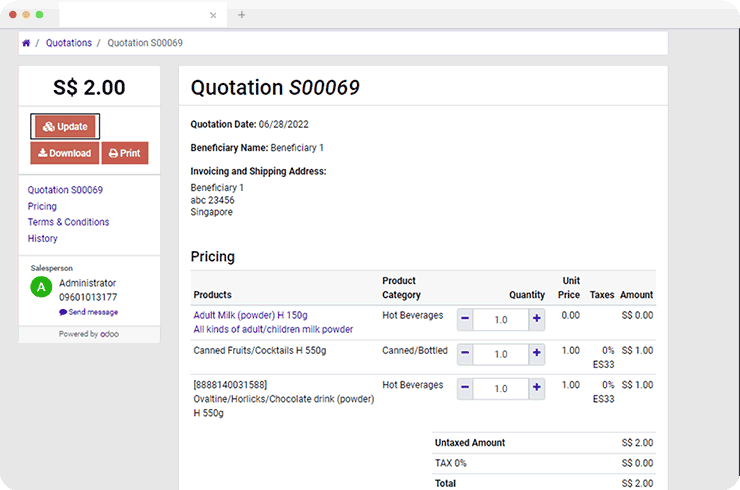Increase quantity of Canned Fruits/Cocktails
740x490 pixels.
[537, 353]
